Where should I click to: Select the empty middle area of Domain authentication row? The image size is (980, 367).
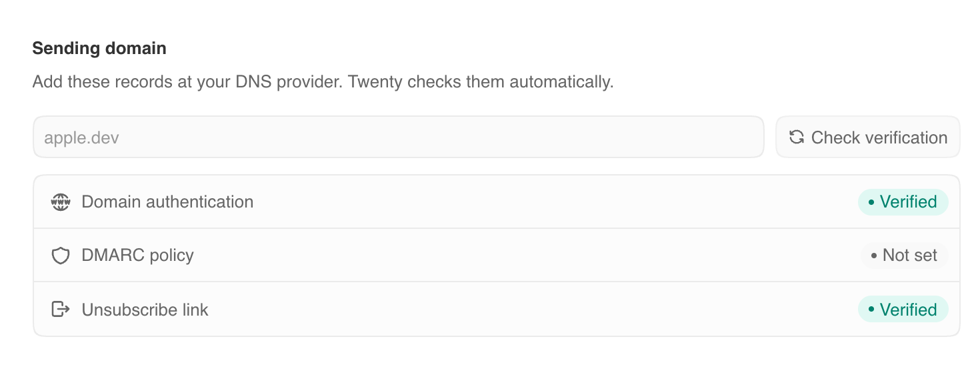pyautogui.click(x=553, y=202)
